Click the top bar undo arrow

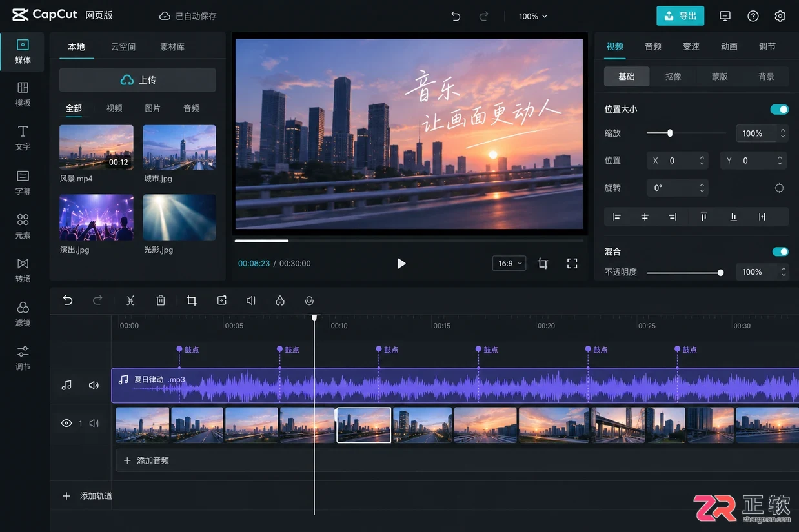coord(456,16)
